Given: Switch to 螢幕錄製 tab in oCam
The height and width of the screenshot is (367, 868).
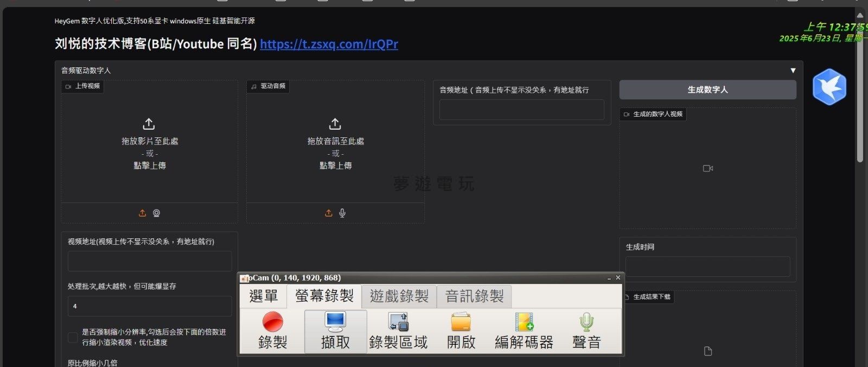Looking at the screenshot, I should click(324, 296).
